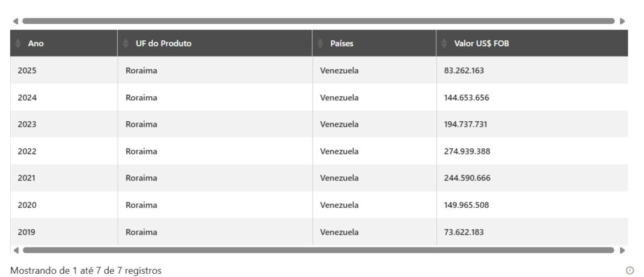Click Roraima in the 2023 row
Screen dimensions: 644x277
point(142,124)
